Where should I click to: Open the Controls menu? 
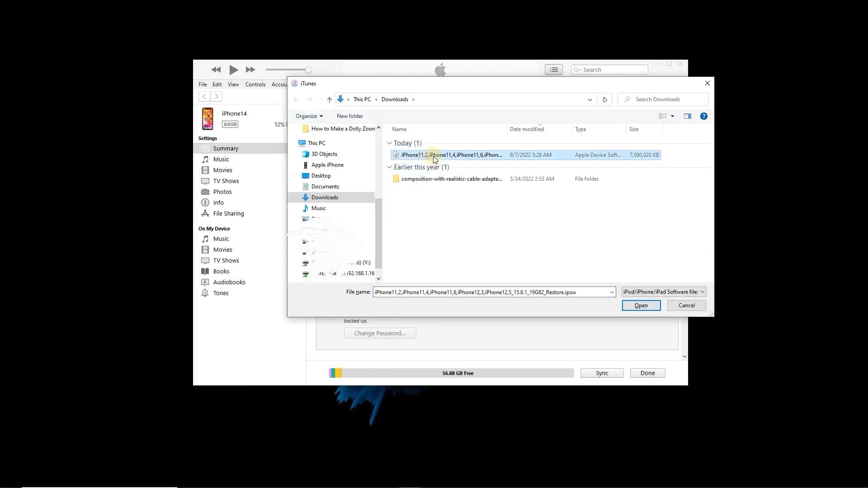click(x=255, y=84)
